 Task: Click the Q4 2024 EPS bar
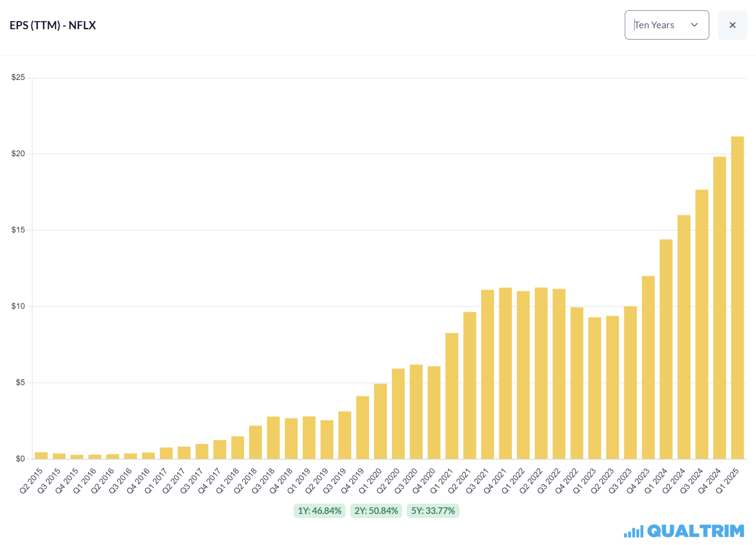click(720, 308)
